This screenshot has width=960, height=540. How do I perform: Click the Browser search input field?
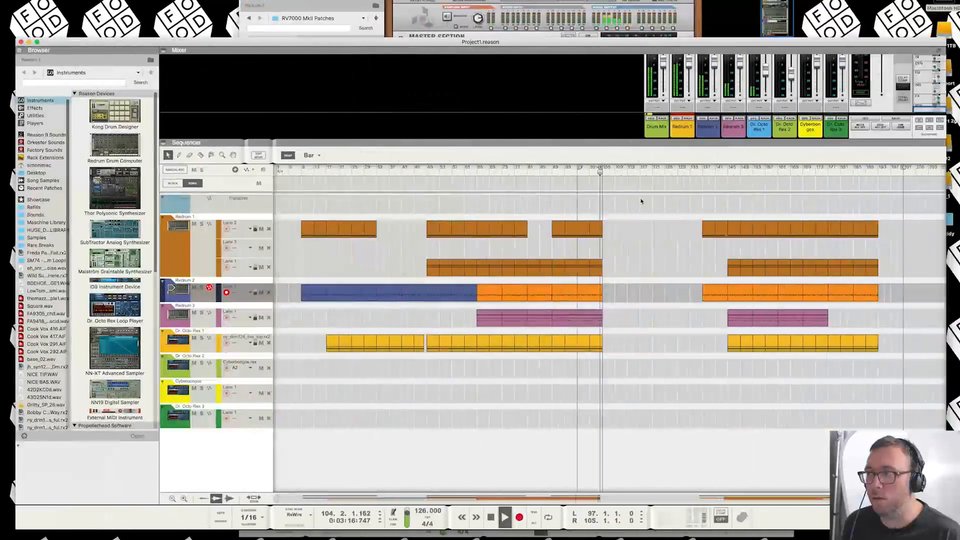coord(74,82)
